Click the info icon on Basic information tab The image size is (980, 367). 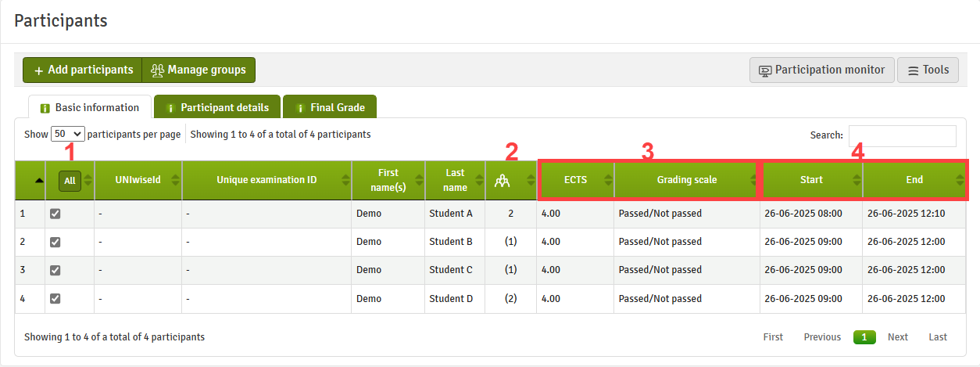[45, 108]
